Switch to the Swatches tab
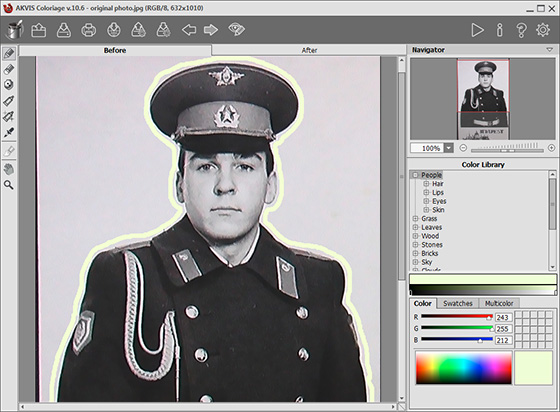 coord(458,303)
